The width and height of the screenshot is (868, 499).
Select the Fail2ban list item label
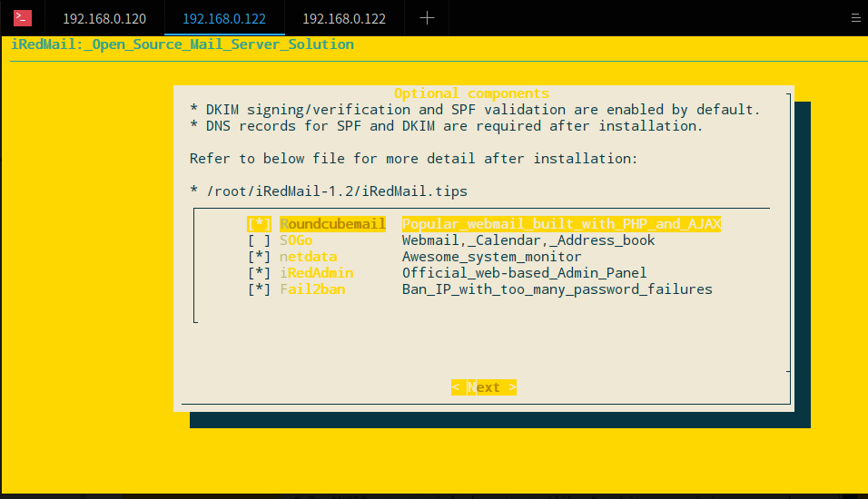(x=312, y=289)
